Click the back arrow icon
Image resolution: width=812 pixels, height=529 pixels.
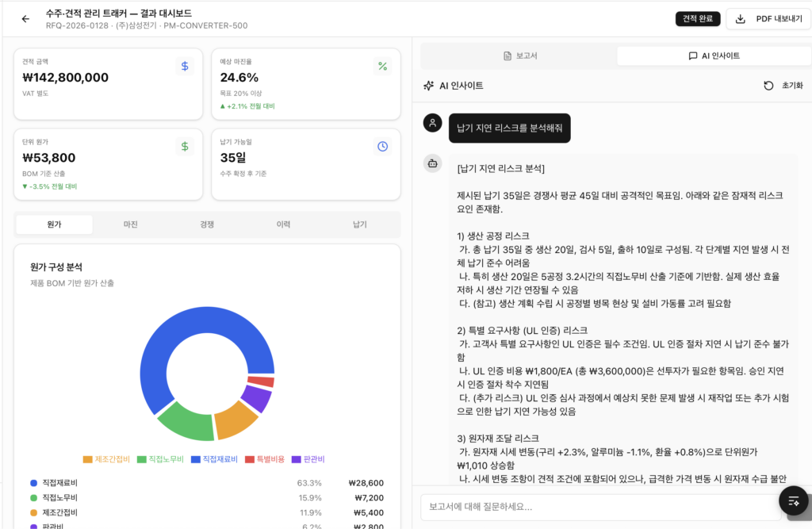pos(25,19)
